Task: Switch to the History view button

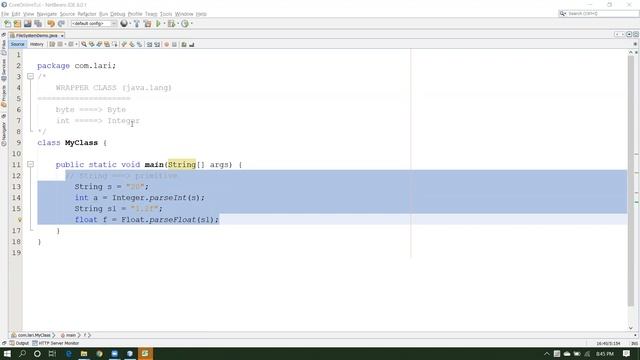Action: click(x=37, y=44)
